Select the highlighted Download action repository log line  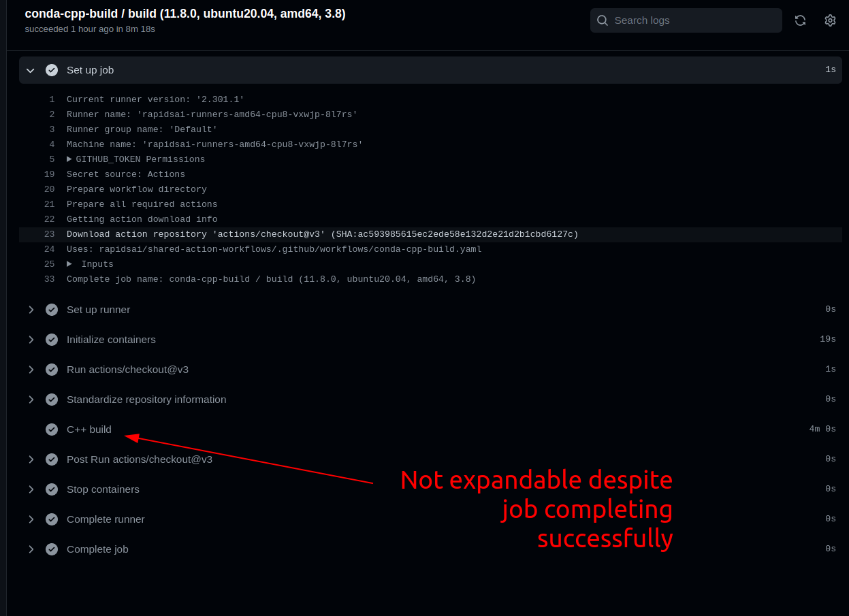tap(322, 233)
